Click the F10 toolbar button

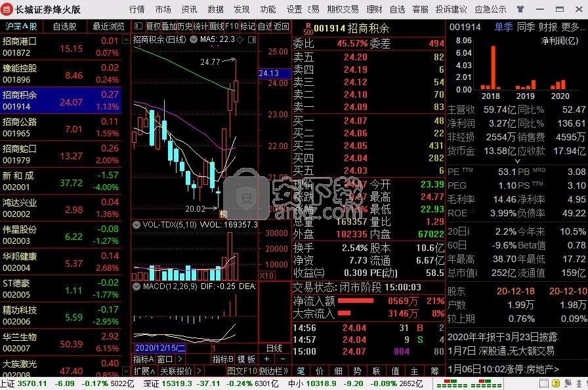tap(232, 26)
